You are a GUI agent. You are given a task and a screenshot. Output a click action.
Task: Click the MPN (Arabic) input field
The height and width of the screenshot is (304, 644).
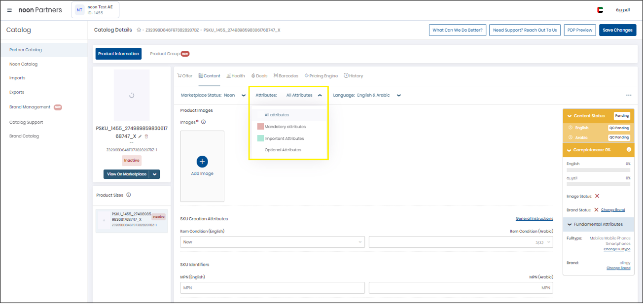[x=461, y=288]
